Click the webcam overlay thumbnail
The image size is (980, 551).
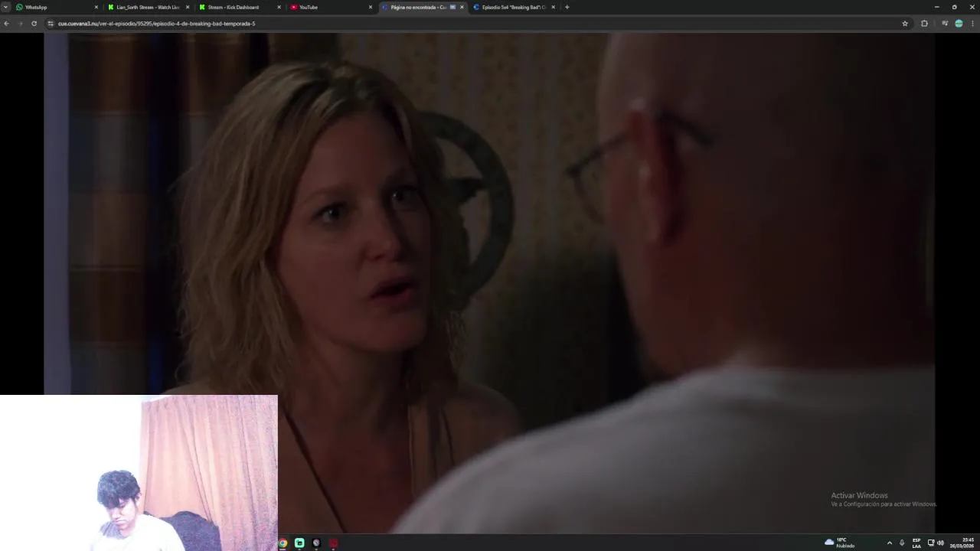pyautogui.click(x=139, y=473)
